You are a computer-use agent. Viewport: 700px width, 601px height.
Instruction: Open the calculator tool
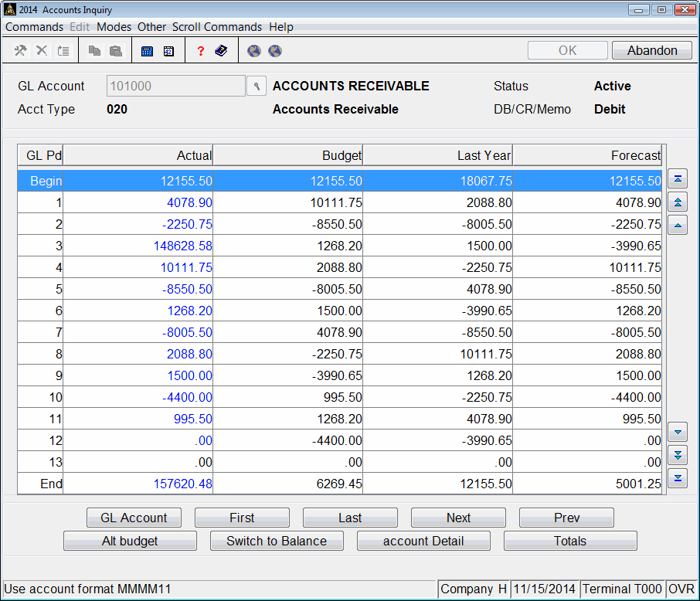pos(147,51)
